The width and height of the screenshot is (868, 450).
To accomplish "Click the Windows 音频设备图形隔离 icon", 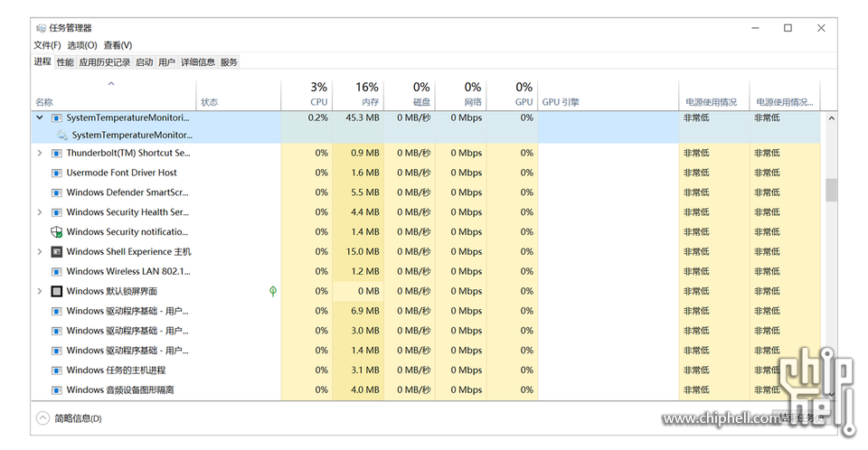I will 56,390.
